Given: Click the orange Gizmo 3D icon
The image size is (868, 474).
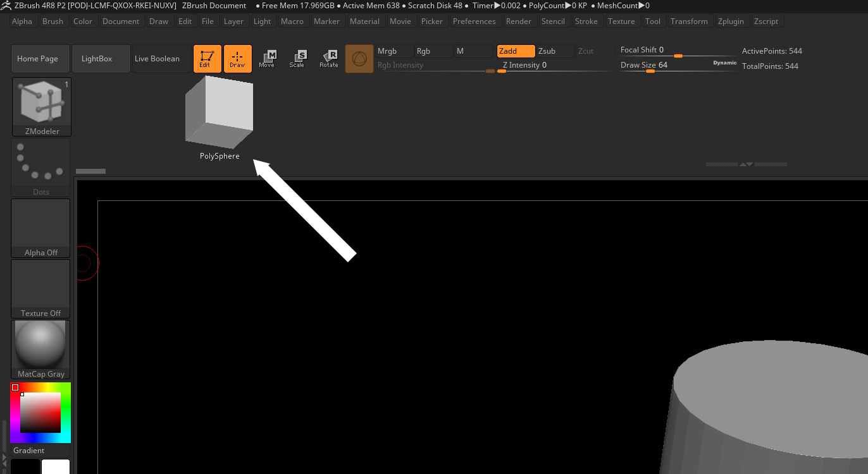Looking at the screenshot, I should [x=359, y=59].
